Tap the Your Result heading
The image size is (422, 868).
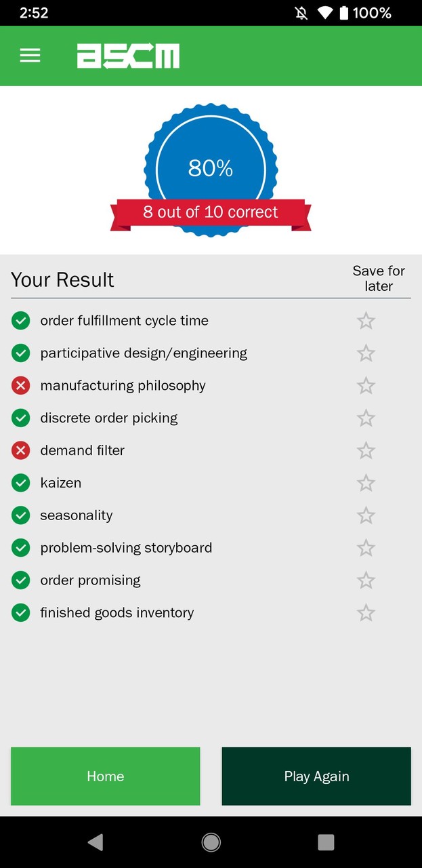pyautogui.click(x=62, y=279)
